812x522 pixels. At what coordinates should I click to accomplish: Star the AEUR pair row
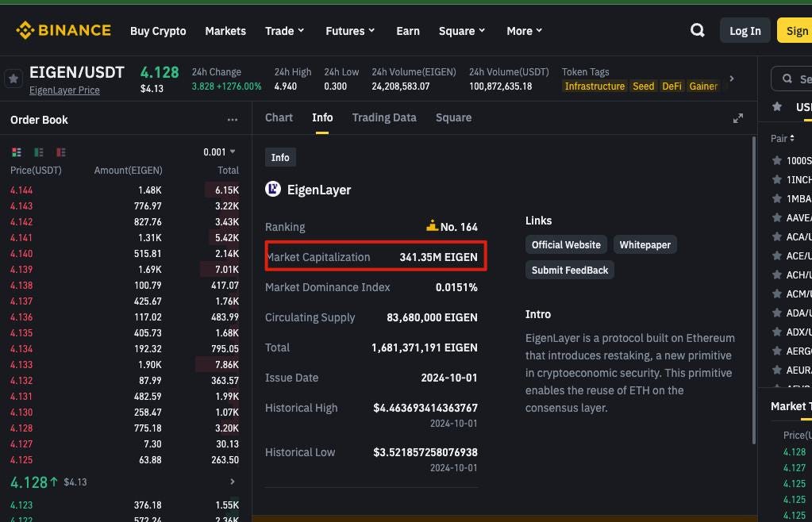(x=777, y=370)
